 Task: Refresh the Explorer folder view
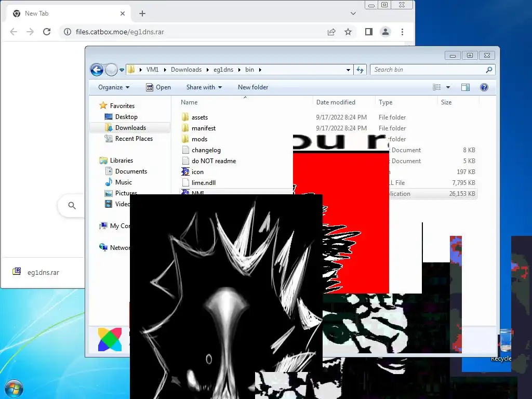[360, 70]
